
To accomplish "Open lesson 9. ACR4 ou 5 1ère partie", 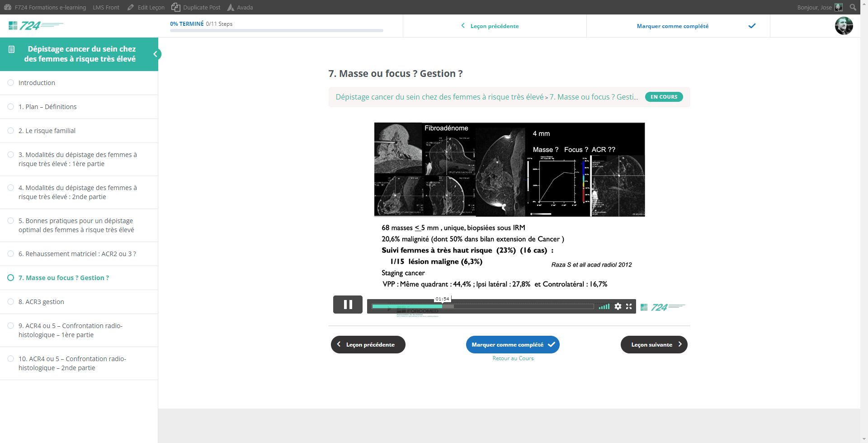I will [71, 330].
